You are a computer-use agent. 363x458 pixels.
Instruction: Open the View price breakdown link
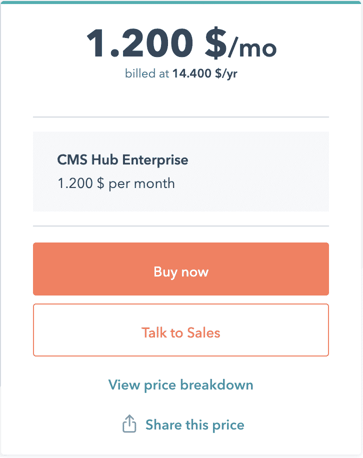181,385
